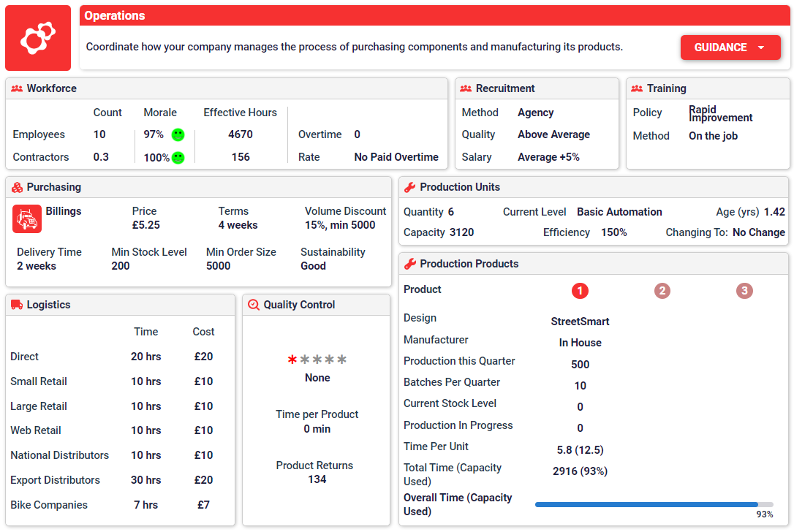Click Large Retail logistics row label

pyautogui.click(x=39, y=406)
